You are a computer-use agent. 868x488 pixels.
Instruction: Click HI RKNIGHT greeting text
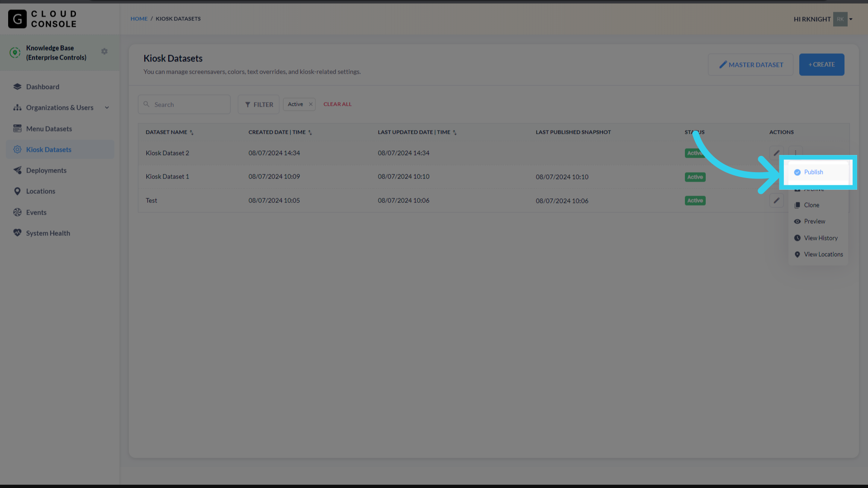coord(812,19)
